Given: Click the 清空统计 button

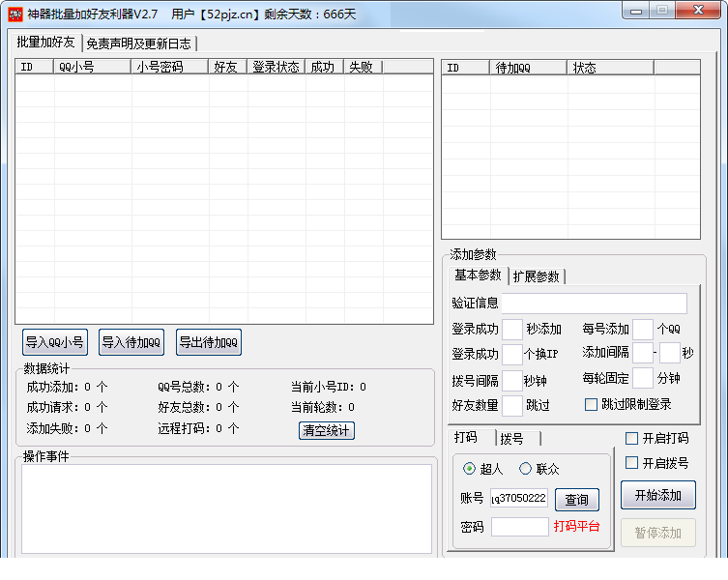Looking at the screenshot, I should (x=327, y=430).
